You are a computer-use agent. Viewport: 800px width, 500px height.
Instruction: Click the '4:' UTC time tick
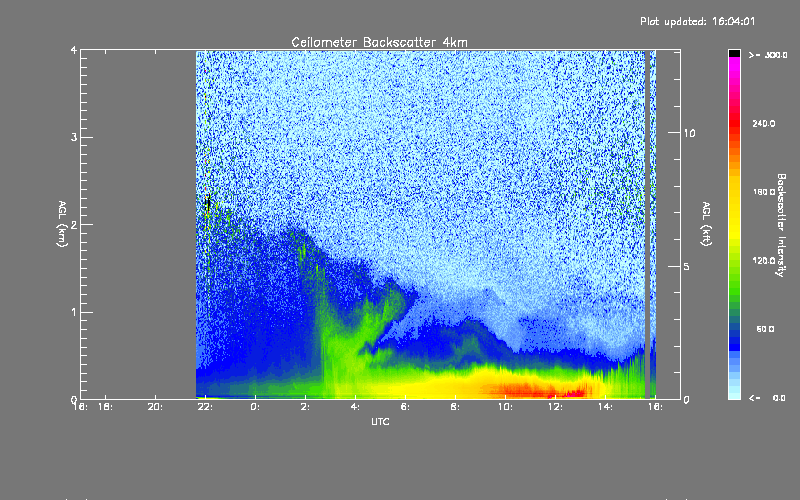point(355,407)
